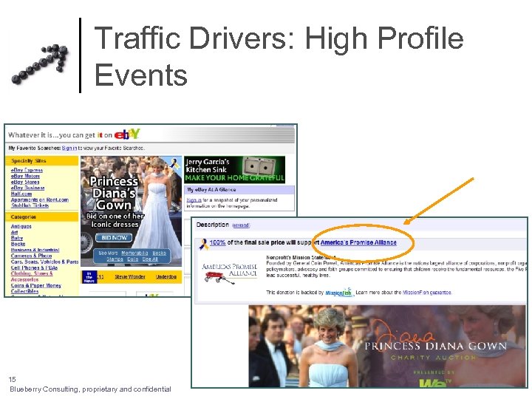Click Sign in under My eBay At A Glance
The width and height of the screenshot is (532, 399).
point(194,199)
